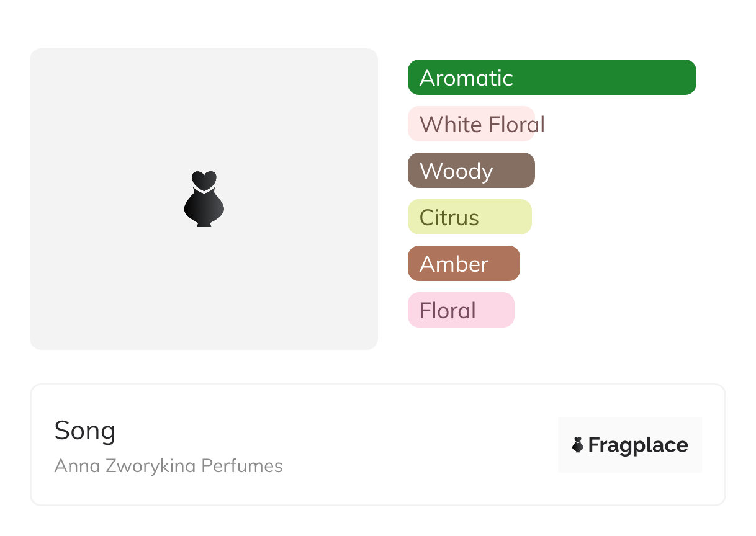Select the pink Floral accord bar
This screenshot has height=536, width=756.
tap(495, 310)
